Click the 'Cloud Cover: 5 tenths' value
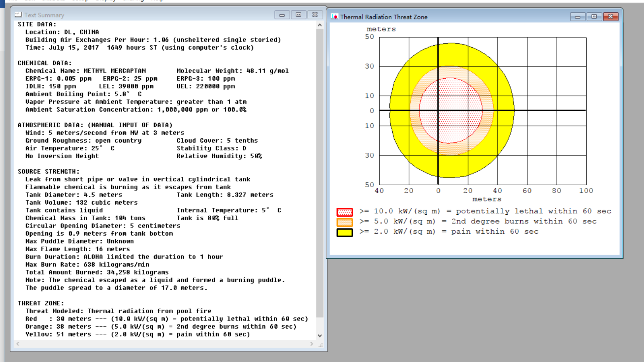This screenshot has width=644, height=362. coord(217,141)
